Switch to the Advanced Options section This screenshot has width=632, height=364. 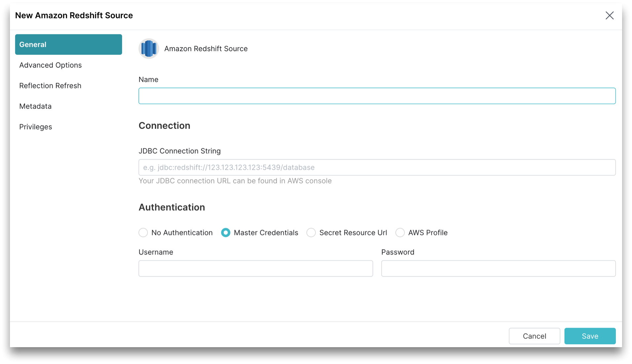point(51,65)
